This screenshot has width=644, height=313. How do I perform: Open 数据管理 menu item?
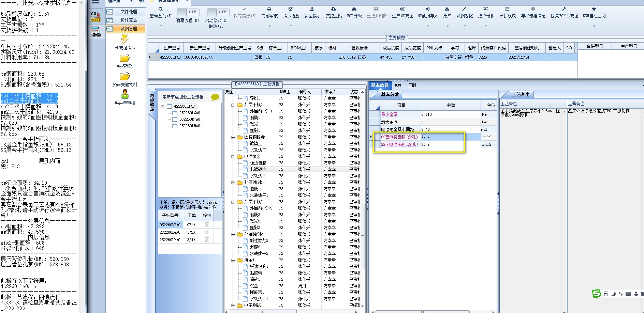125,29
